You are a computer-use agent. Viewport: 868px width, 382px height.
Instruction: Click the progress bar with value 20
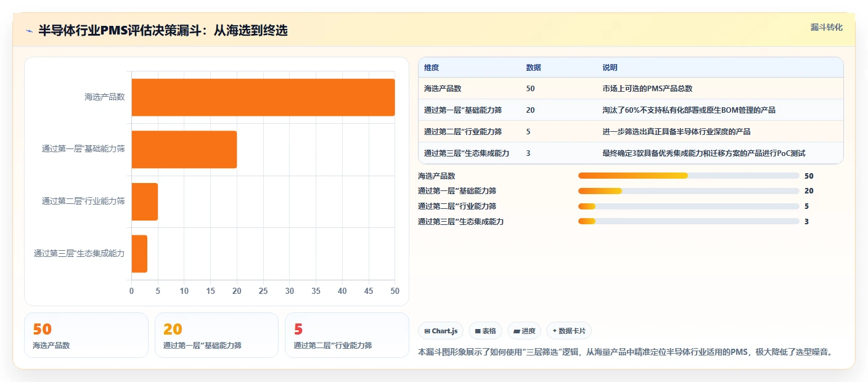(x=689, y=191)
